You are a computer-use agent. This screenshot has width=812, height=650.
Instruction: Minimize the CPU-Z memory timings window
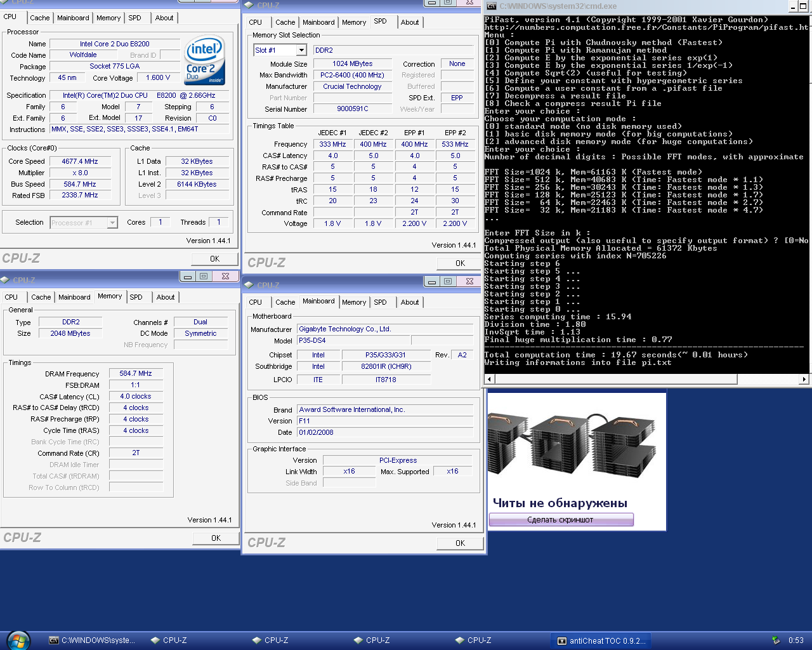tap(188, 276)
